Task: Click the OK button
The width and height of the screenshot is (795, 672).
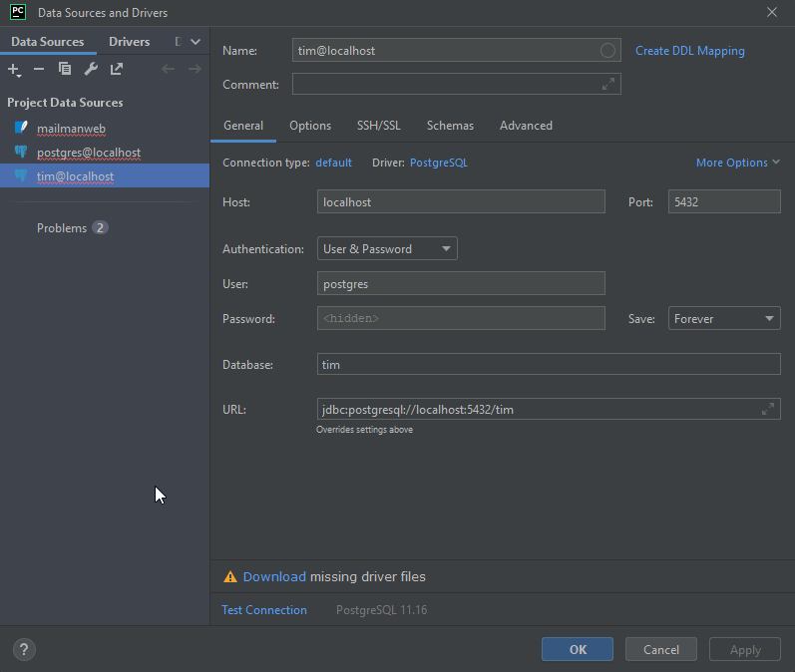Action: 578,649
